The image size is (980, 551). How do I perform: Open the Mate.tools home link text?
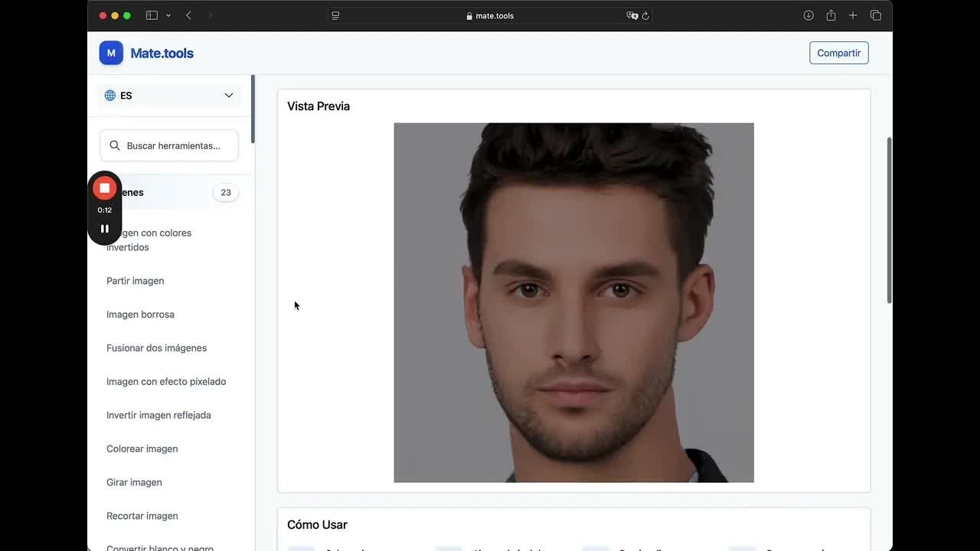tap(162, 53)
